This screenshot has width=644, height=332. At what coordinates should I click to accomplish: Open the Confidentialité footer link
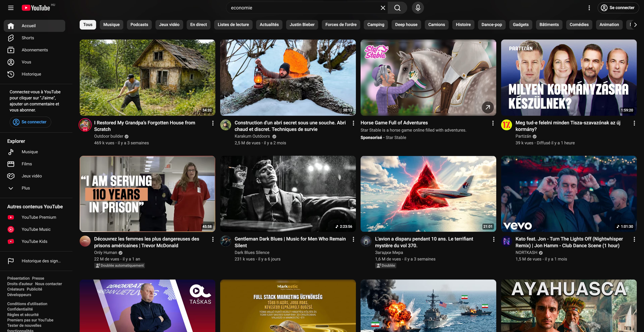point(20,309)
